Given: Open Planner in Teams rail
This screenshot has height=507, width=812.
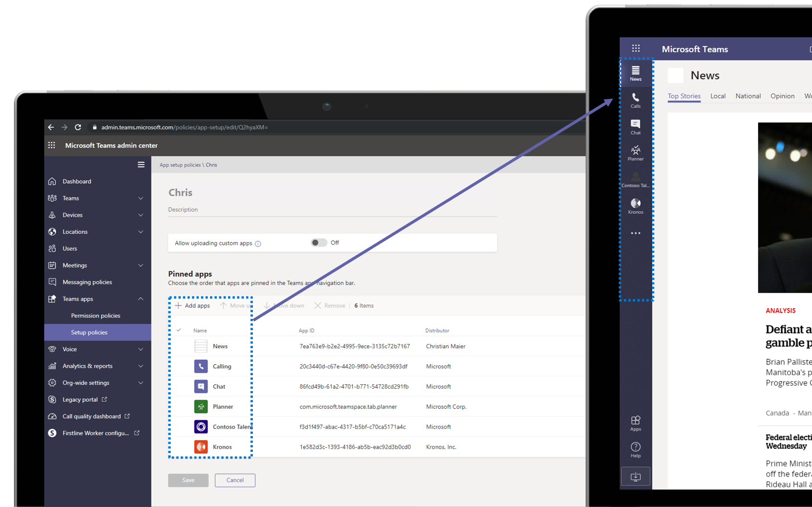Looking at the screenshot, I should point(636,153).
